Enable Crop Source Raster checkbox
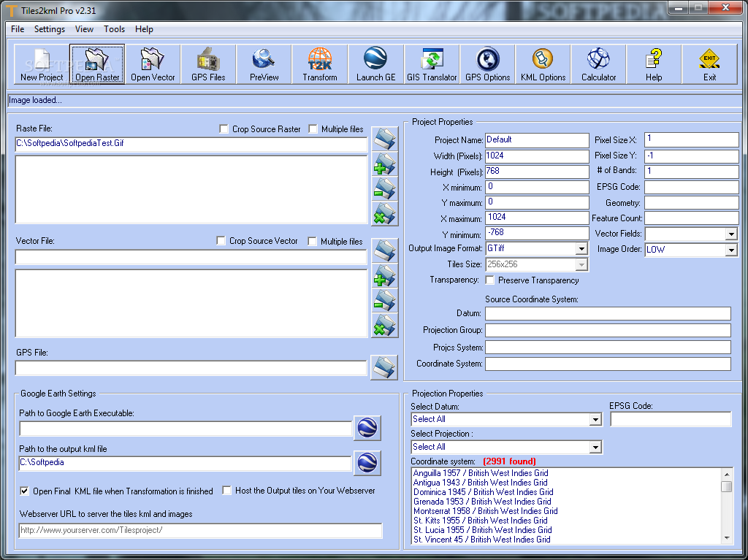 pos(224,129)
